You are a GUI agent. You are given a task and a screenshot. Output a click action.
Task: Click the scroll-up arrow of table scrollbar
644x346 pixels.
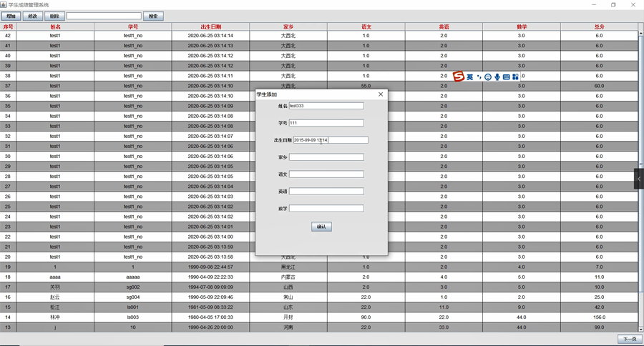(x=640, y=34)
